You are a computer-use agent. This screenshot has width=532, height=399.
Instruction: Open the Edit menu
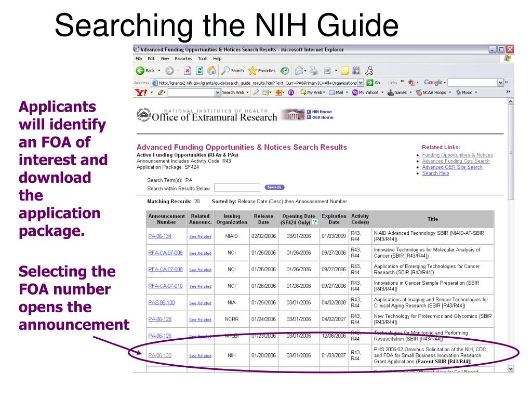151,58
